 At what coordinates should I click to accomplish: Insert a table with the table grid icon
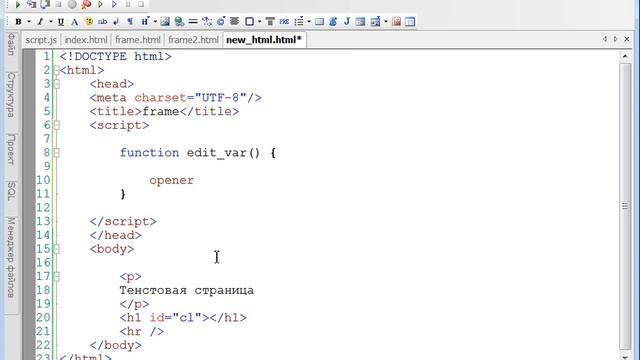[x=319, y=22]
